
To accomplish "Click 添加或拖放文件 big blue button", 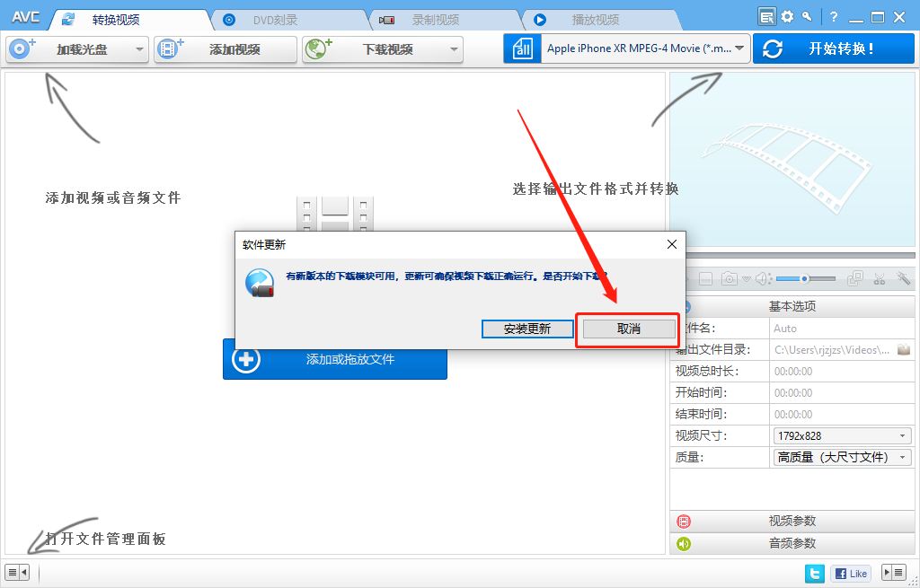I will point(335,359).
